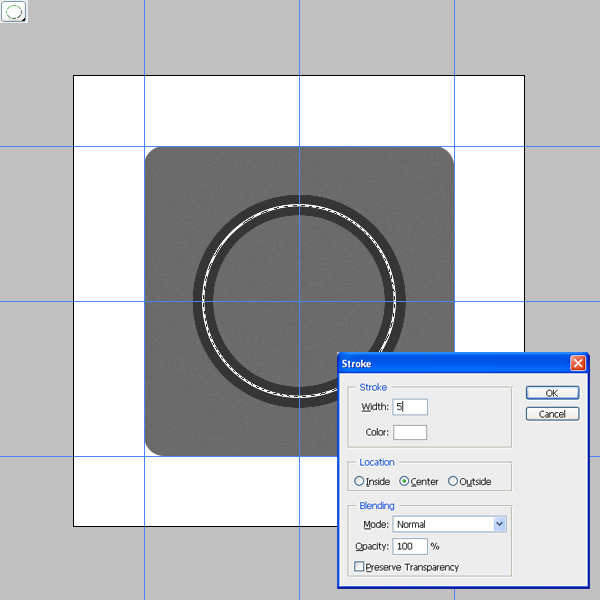Close the Stroke dialog with the X button
The image size is (600, 600).
(577, 364)
